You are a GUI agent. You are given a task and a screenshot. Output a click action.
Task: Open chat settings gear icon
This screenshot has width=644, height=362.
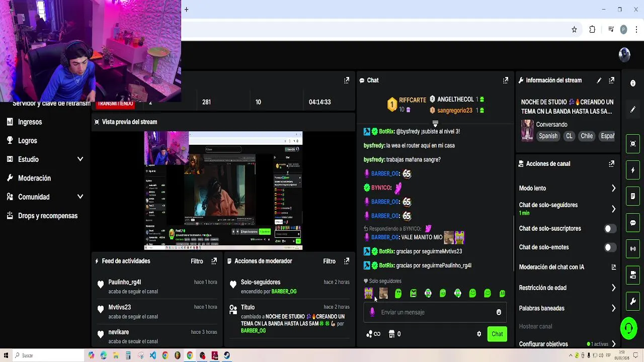pos(479,334)
